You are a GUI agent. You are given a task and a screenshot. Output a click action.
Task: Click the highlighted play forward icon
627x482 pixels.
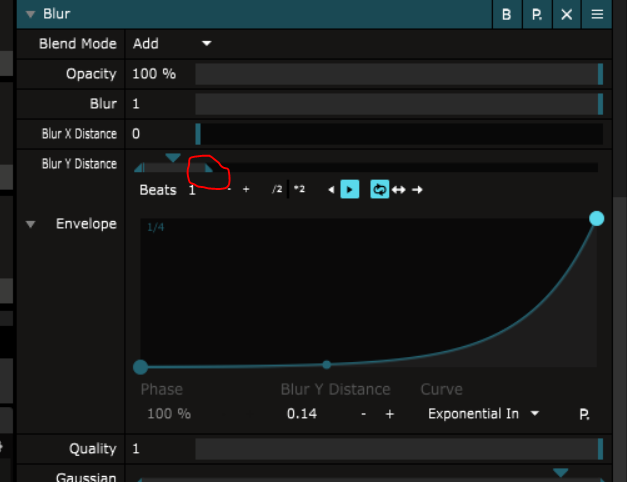pos(350,189)
